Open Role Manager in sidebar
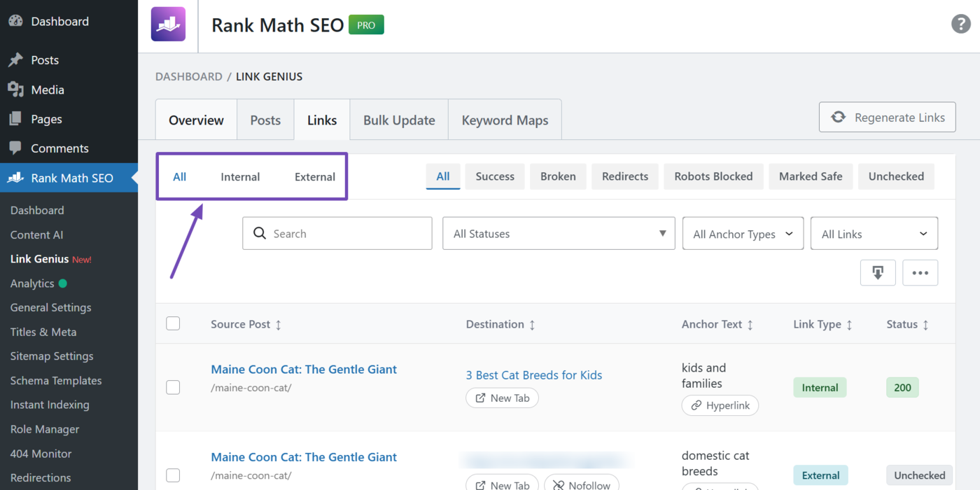The width and height of the screenshot is (980, 490). tap(45, 429)
